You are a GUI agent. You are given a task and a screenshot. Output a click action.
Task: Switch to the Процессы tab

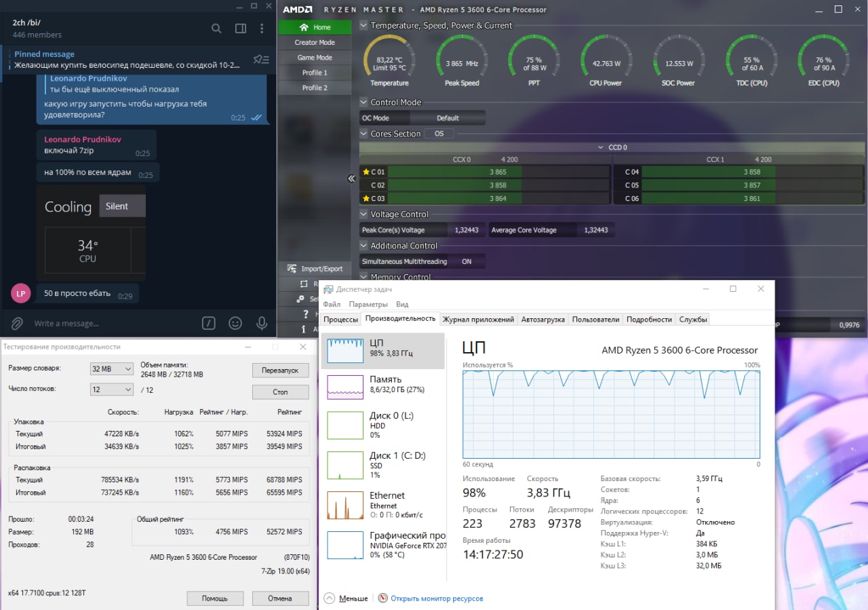tap(340, 319)
